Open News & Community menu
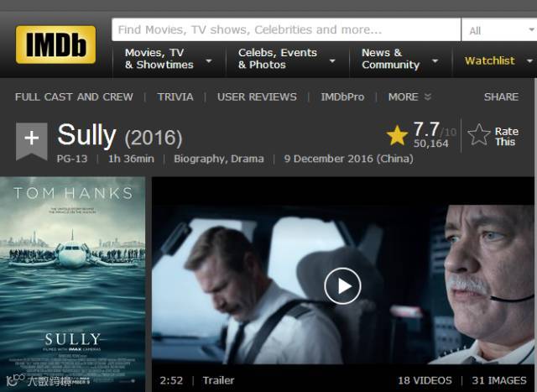 click(x=399, y=59)
